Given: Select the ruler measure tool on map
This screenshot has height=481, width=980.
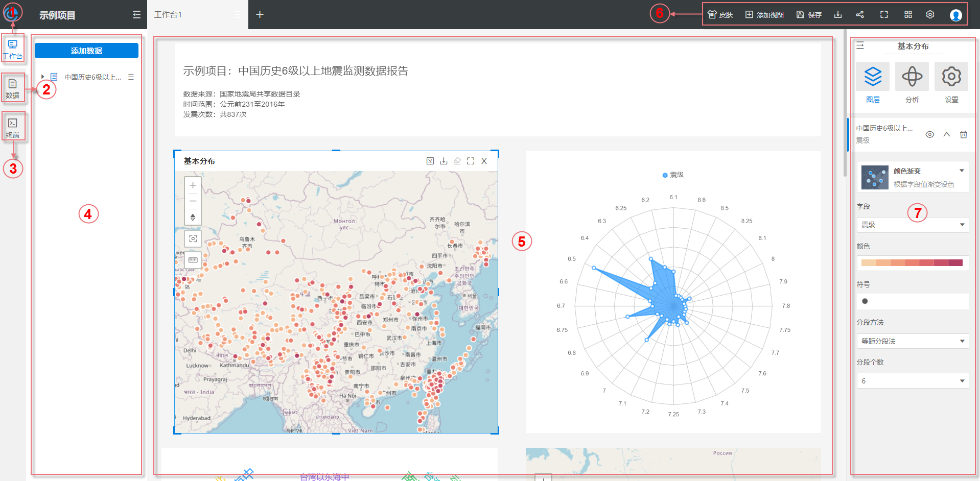Looking at the screenshot, I should coord(193,260).
